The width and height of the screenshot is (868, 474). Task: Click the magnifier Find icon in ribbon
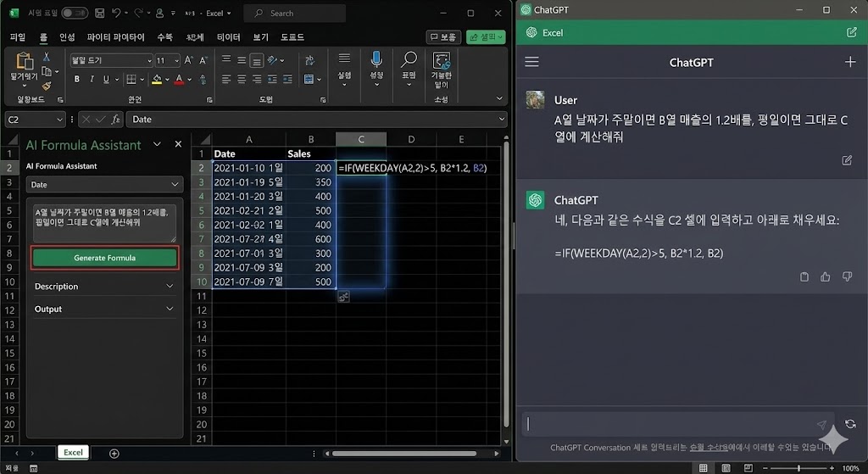tap(409, 60)
